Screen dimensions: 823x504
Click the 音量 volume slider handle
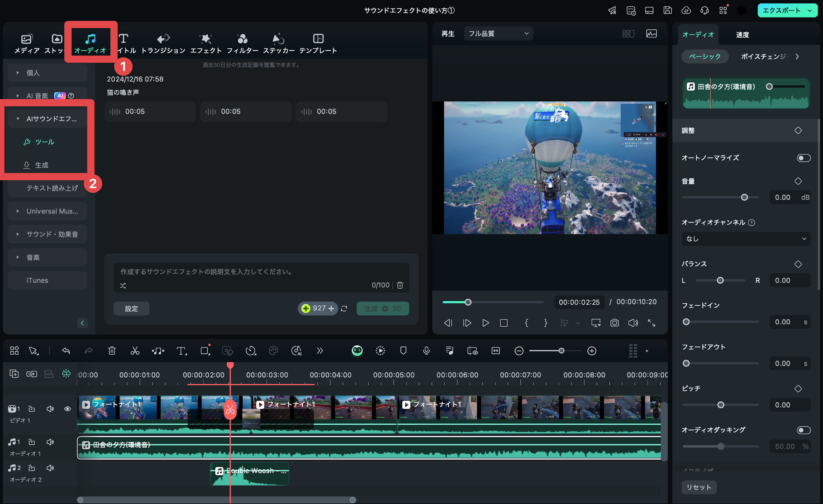[x=744, y=197]
